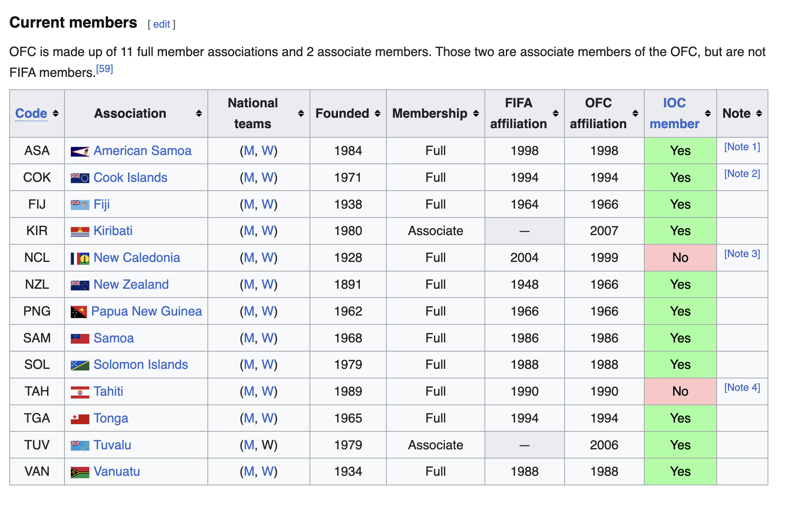Select the 1891 founded cell for New Zealand
Screen dimensions: 812x507
pos(348,285)
